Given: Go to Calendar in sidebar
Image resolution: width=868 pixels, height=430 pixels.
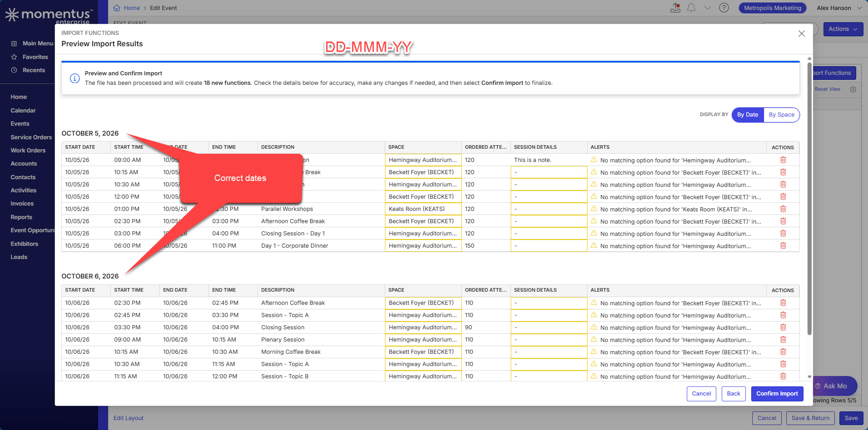Looking at the screenshot, I should click(x=23, y=111).
